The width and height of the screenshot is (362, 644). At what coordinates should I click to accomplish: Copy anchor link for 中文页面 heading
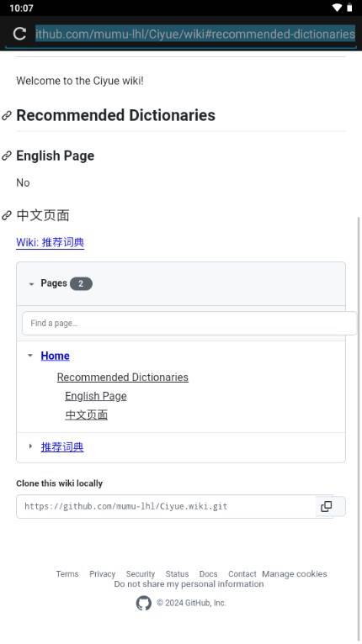[7, 215]
